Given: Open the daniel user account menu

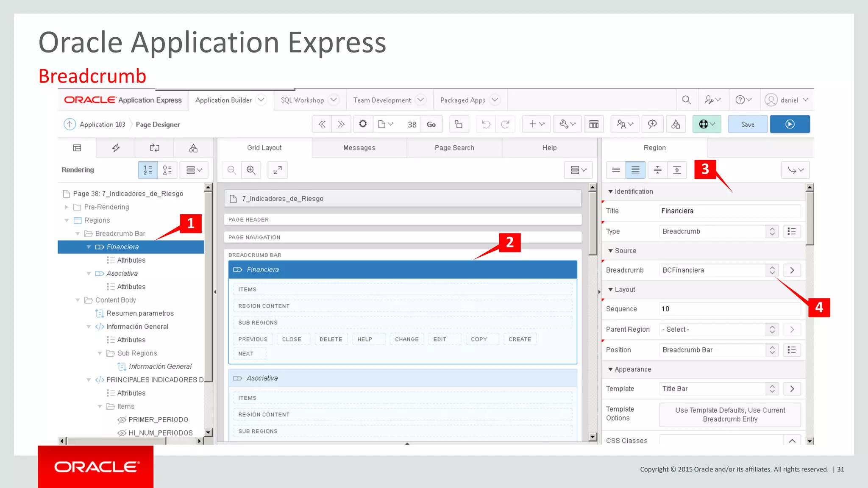Looking at the screenshot, I should pyautogui.click(x=787, y=100).
